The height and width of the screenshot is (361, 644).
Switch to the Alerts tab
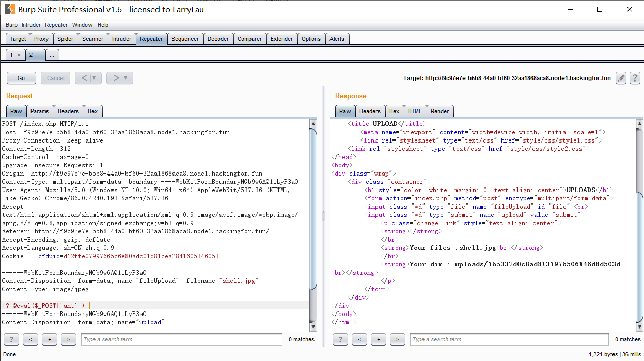(x=337, y=39)
